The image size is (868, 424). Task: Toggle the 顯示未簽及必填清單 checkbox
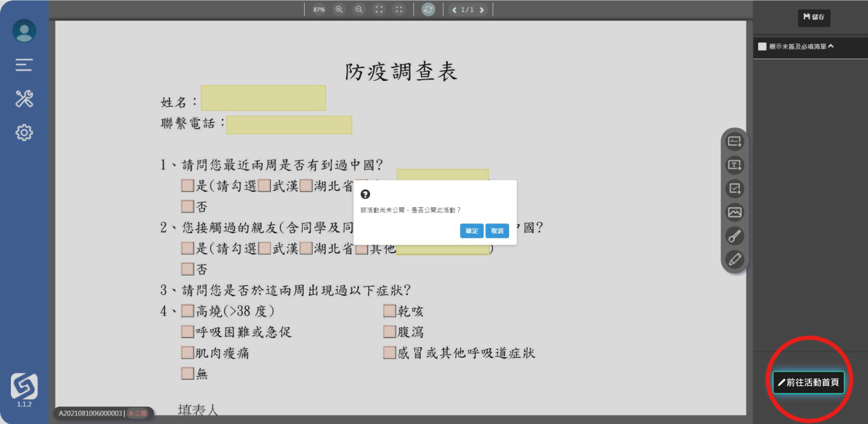[762, 47]
